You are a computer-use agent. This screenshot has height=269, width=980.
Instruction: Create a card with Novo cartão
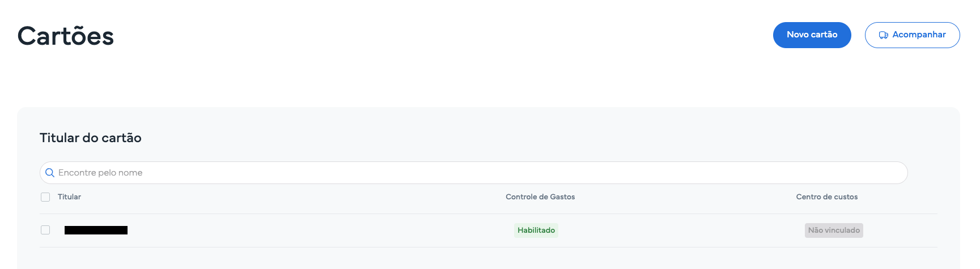(812, 35)
